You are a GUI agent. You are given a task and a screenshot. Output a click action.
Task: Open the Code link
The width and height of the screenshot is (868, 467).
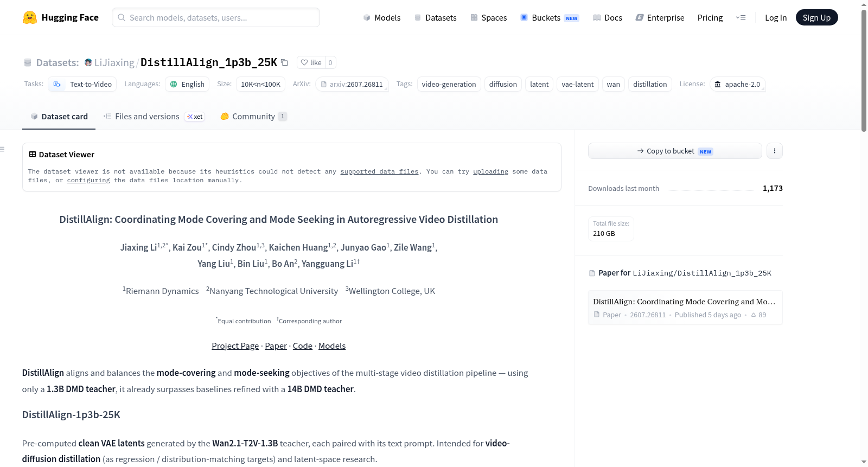coord(303,346)
